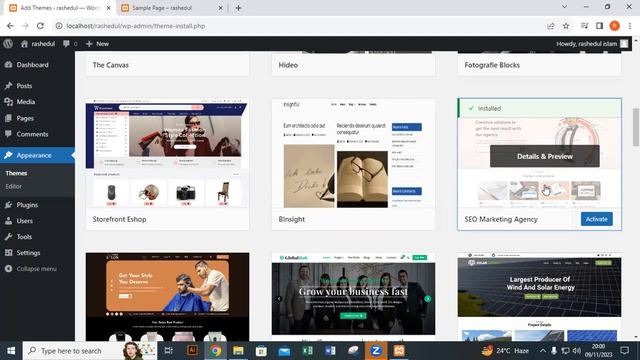640x360 pixels.
Task: Go back in browser history
Action: pyautogui.click(x=10, y=26)
